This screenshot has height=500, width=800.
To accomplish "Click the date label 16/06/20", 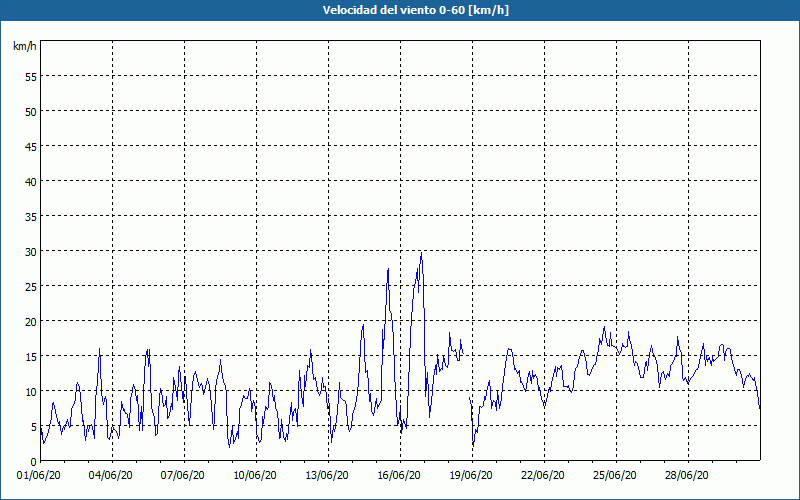I will point(399,476).
